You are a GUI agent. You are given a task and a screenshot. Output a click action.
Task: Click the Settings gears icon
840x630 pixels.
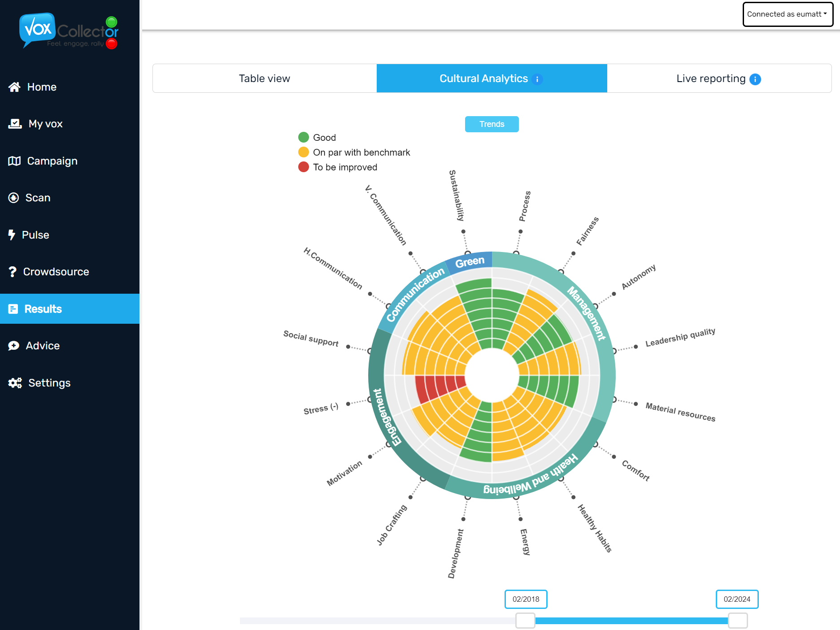(x=15, y=383)
